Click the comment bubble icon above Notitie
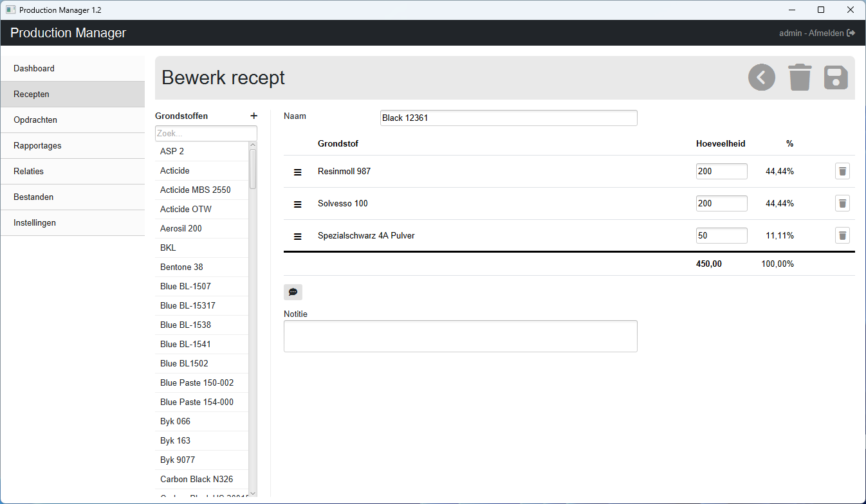The image size is (866, 504). 293,292
